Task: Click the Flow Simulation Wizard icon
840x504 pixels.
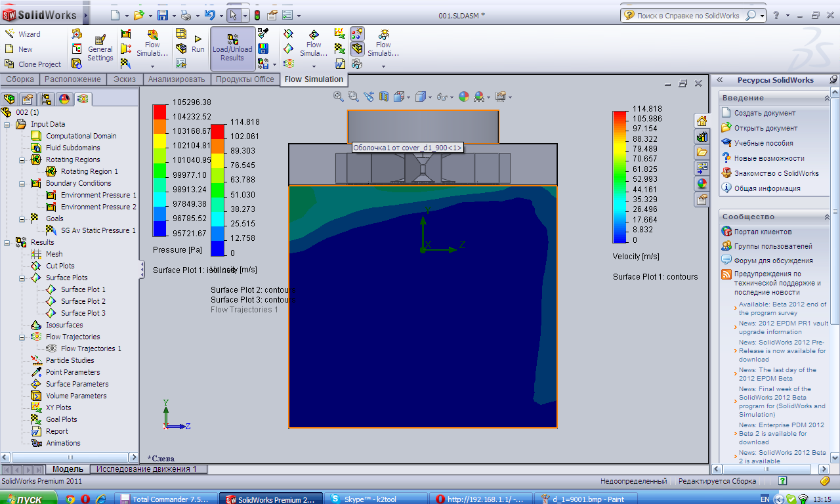Action: tap(10, 34)
